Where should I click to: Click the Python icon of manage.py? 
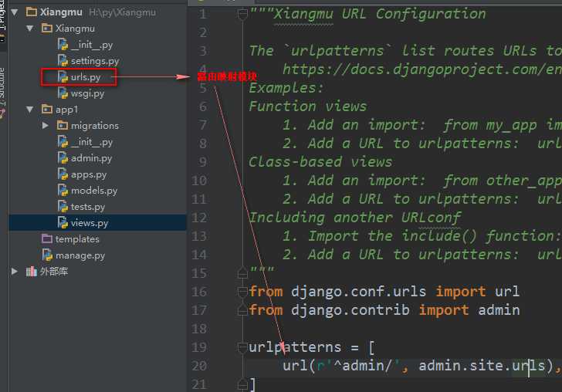47,255
